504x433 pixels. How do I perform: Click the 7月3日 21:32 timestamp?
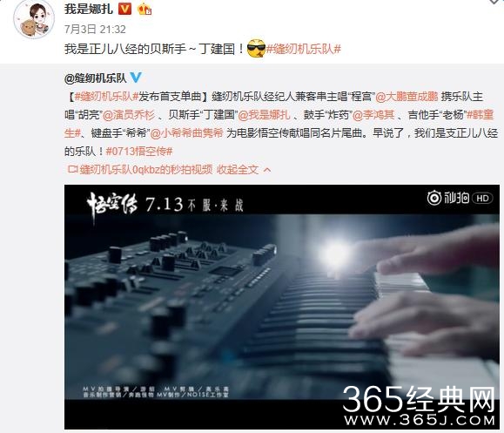(x=95, y=30)
